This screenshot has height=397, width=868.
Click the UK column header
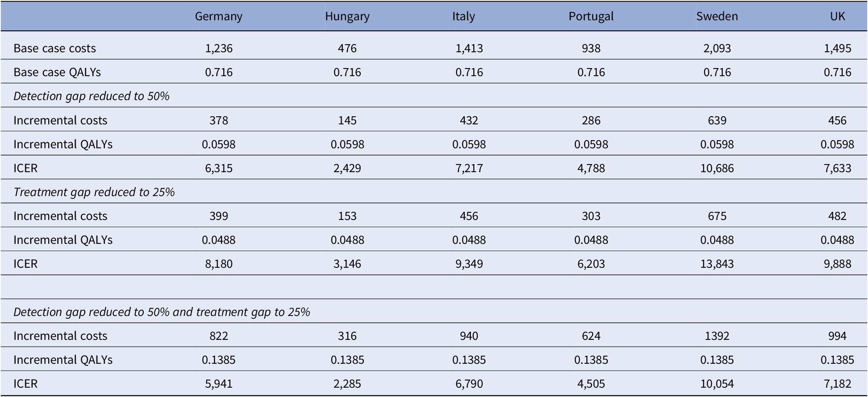point(837,16)
